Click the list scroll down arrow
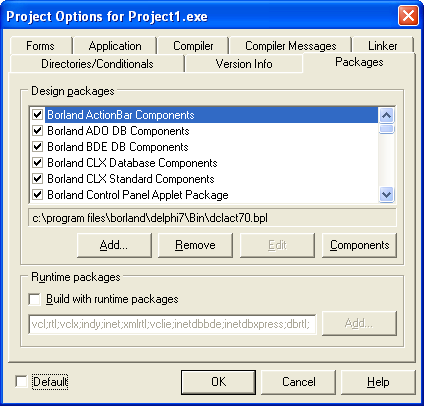Viewport: 424px width, 406px height. [386, 194]
